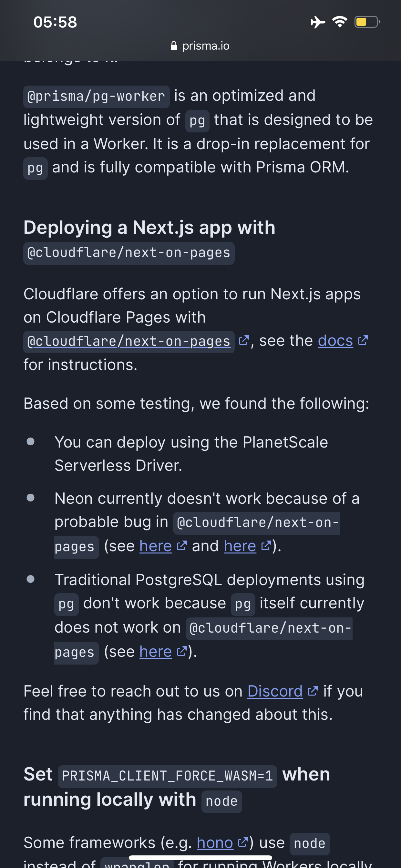The width and height of the screenshot is (401, 868).
Task: Click the external link icon in the last bullet
Action: click(182, 651)
